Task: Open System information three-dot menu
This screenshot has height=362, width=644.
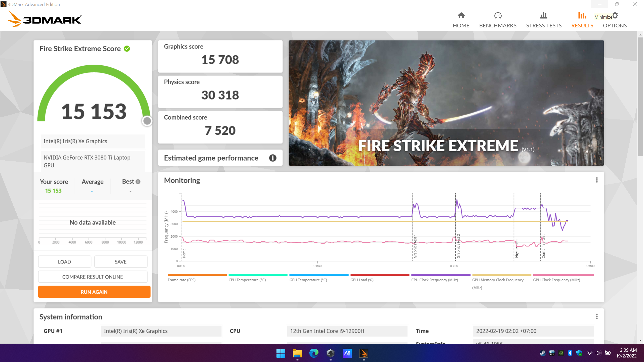Action: tap(596, 316)
